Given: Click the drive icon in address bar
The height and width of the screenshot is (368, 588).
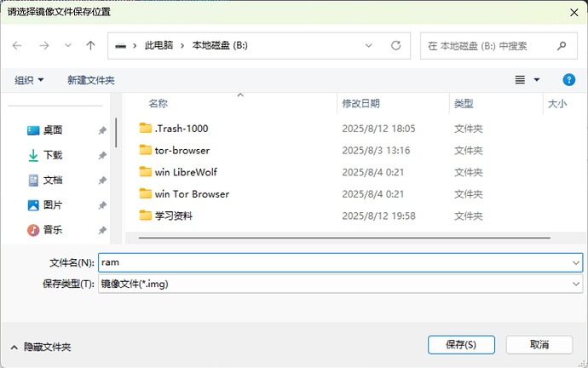Looking at the screenshot, I should [x=121, y=46].
